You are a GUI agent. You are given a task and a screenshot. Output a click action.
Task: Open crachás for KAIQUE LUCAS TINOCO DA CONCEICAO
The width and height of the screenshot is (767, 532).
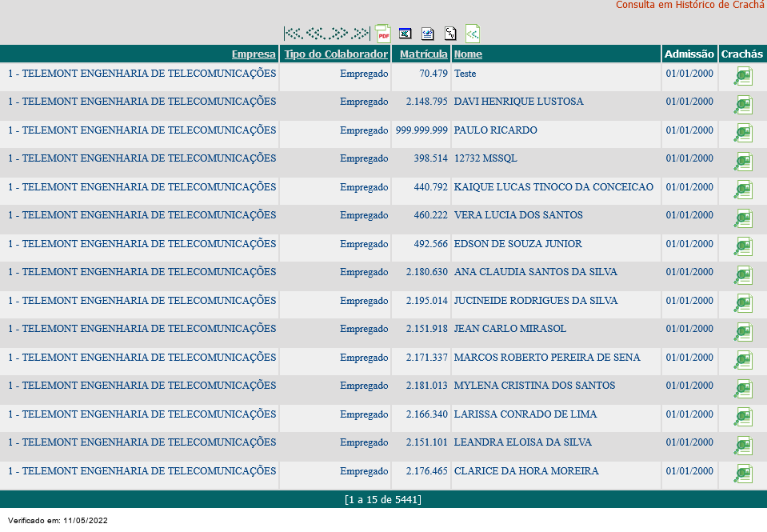[x=742, y=190]
